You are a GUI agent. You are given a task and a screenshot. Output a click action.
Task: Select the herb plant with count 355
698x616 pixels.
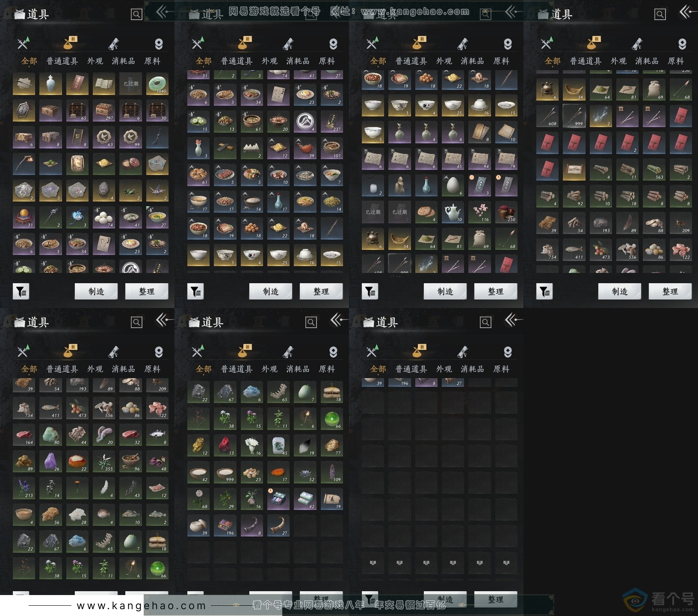click(x=104, y=461)
